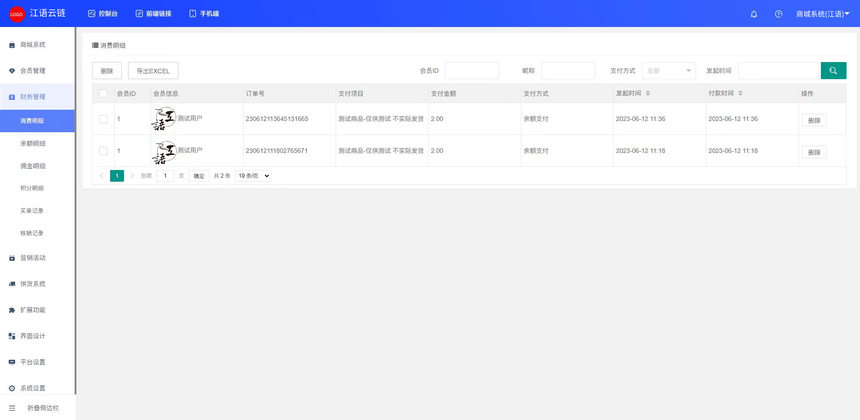The width and height of the screenshot is (860, 420).
Task: Click 删除 button in the first row
Action: pyautogui.click(x=813, y=120)
